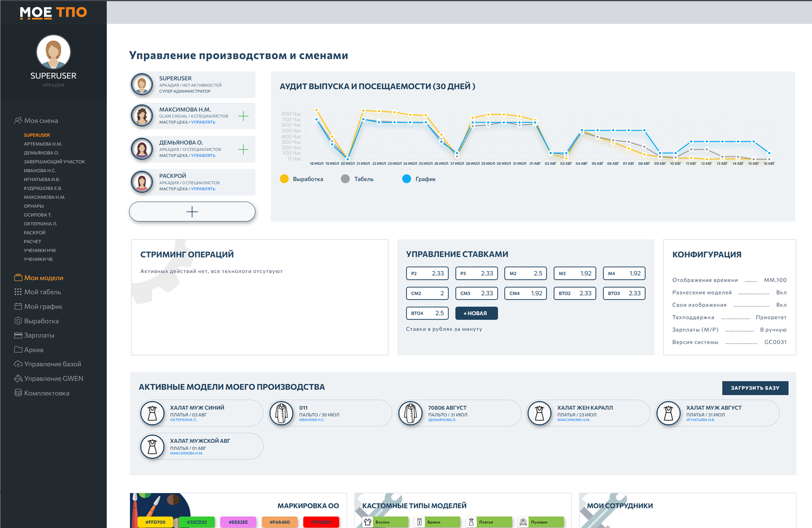Image resolution: width=812 pixels, height=528 pixels.
Task: Select the #F4A460 sandy color swatch
Action: [280, 522]
